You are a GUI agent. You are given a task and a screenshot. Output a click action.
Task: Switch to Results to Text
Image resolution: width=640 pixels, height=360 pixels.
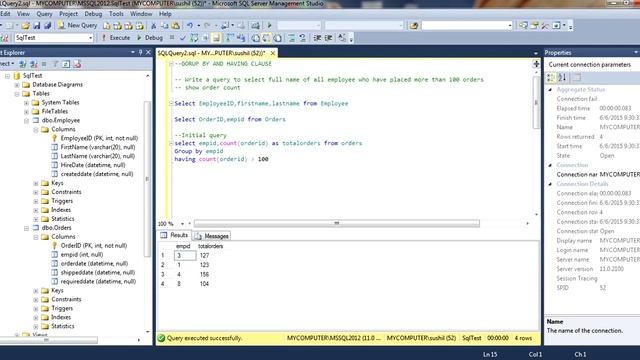(x=256, y=38)
